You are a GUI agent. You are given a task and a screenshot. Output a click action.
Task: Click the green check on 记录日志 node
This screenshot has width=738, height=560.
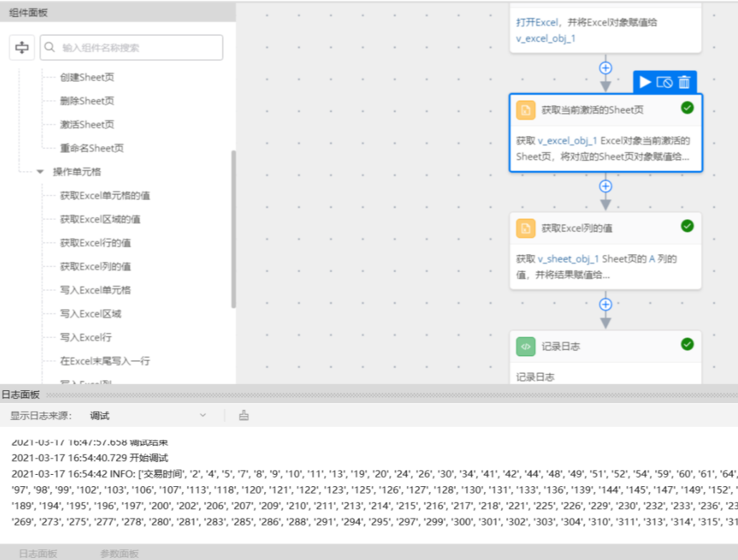[x=687, y=344]
